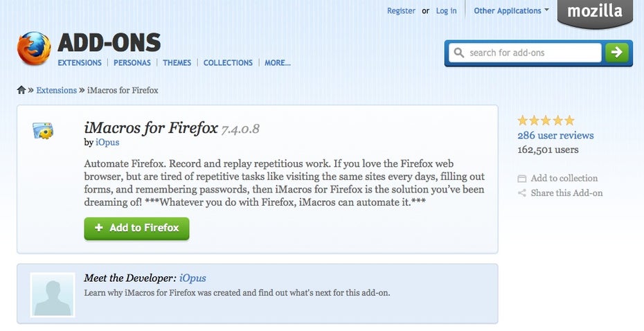Click the Add to Firefox button

pyautogui.click(x=137, y=229)
